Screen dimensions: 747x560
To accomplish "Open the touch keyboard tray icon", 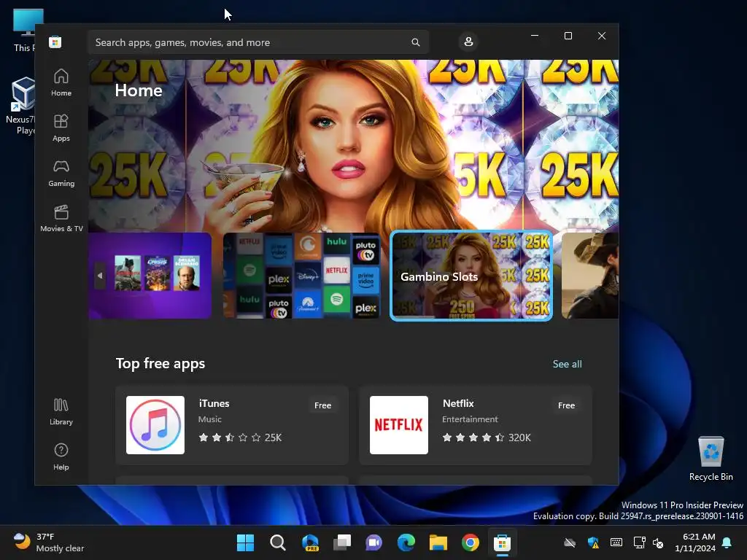I will 616,542.
